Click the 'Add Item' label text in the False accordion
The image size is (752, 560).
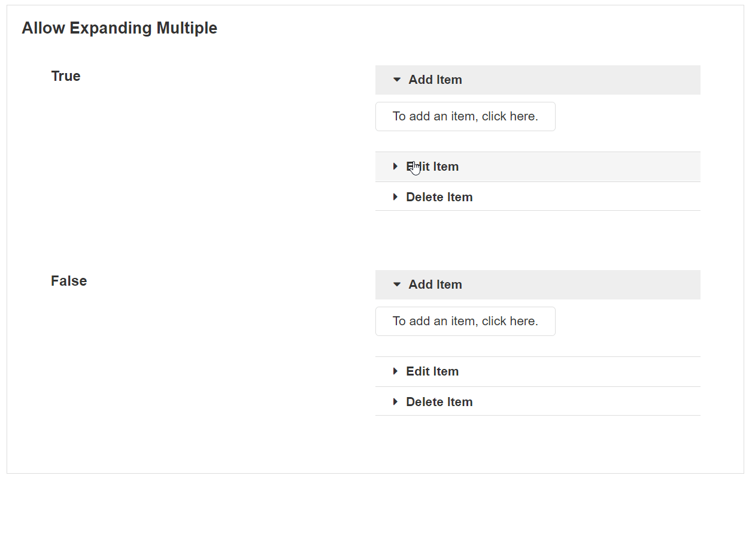click(x=435, y=284)
